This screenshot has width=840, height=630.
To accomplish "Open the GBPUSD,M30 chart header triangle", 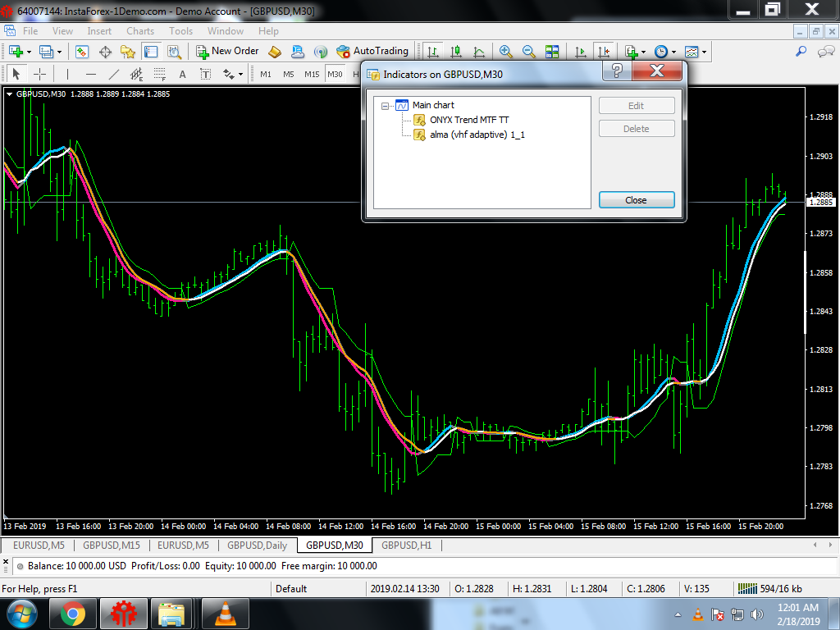I will 9,94.
